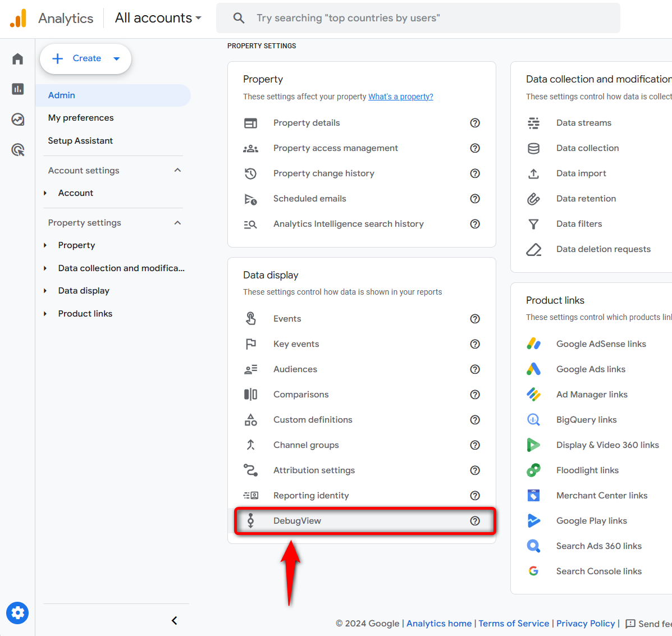Viewport: 672px width, 636px height.
Task: Click the Send feedback icon in the footer
Action: pyautogui.click(x=630, y=624)
